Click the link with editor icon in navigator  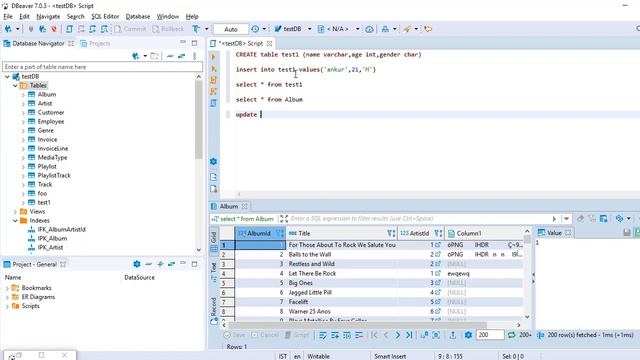181,56
